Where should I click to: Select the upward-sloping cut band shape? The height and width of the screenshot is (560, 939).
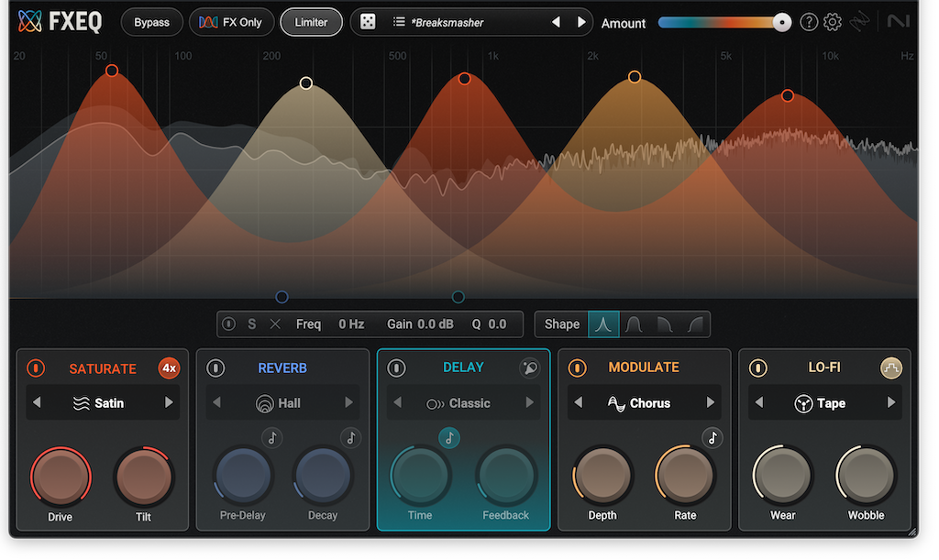[695, 324]
